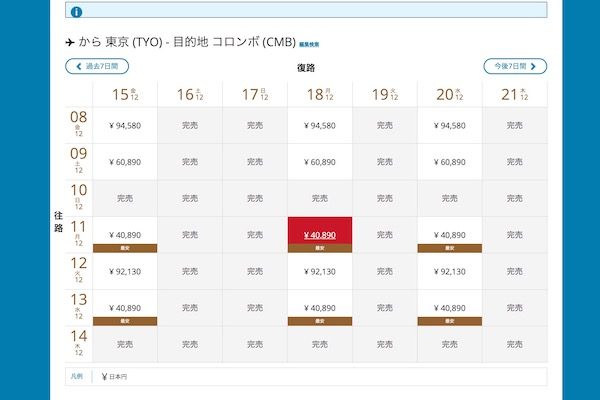Select ¥92,130 fare: depart 12, return 15
600x400 pixels.
point(125,271)
